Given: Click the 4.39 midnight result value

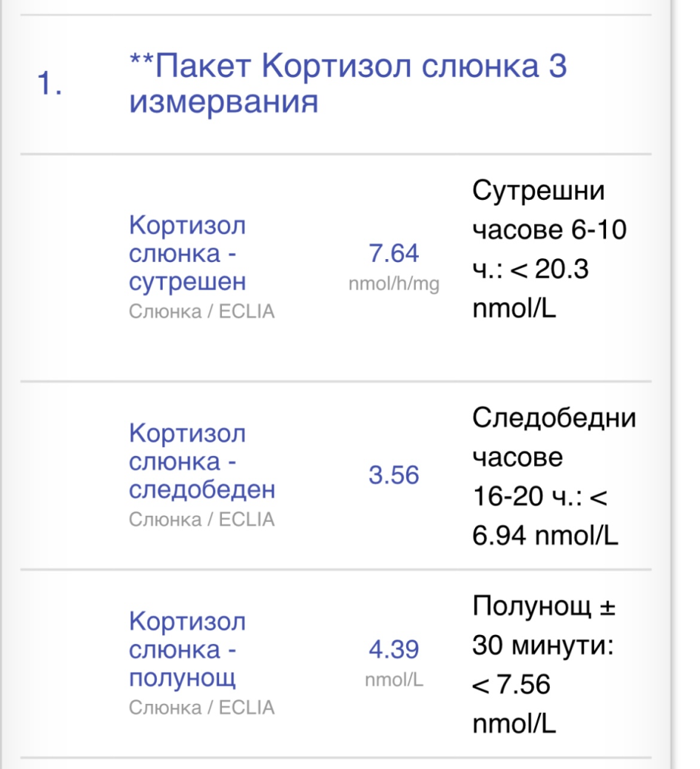Looking at the screenshot, I should click(x=394, y=650).
